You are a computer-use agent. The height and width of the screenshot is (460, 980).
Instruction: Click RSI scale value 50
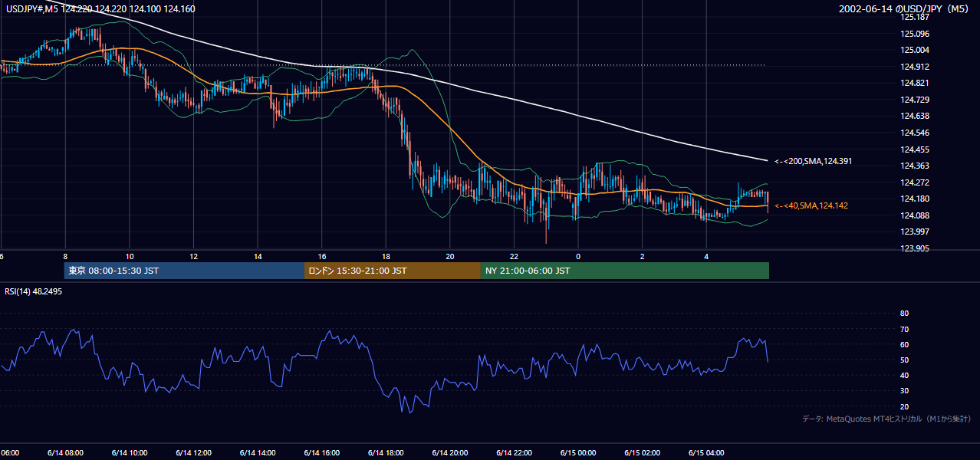pyautogui.click(x=904, y=360)
